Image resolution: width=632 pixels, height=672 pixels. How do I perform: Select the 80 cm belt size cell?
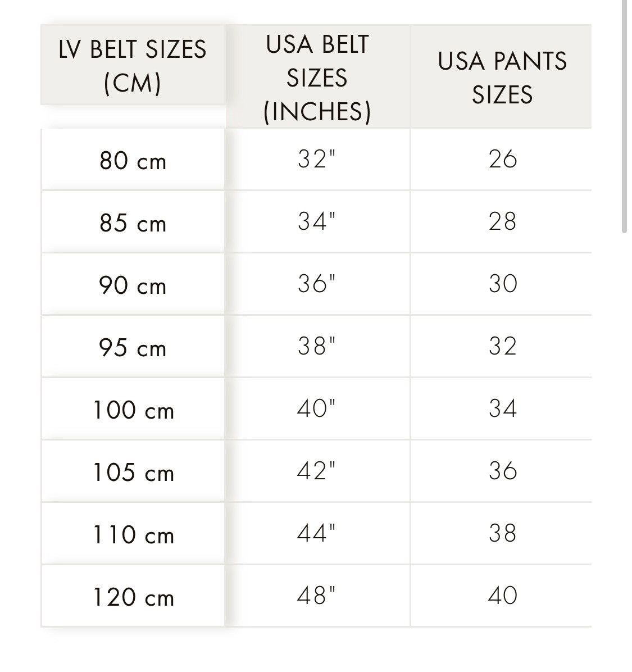pos(133,160)
